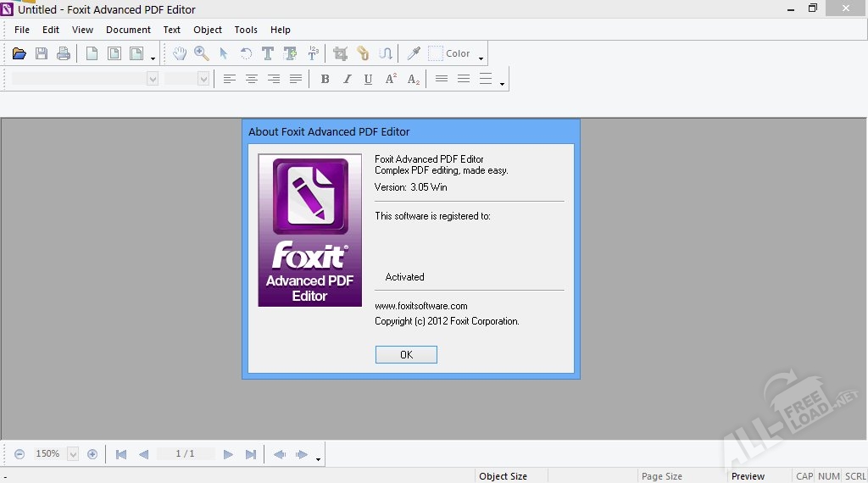The height and width of the screenshot is (483, 868).
Task: Open the zoom percentage dropdown
Action: 73,454
